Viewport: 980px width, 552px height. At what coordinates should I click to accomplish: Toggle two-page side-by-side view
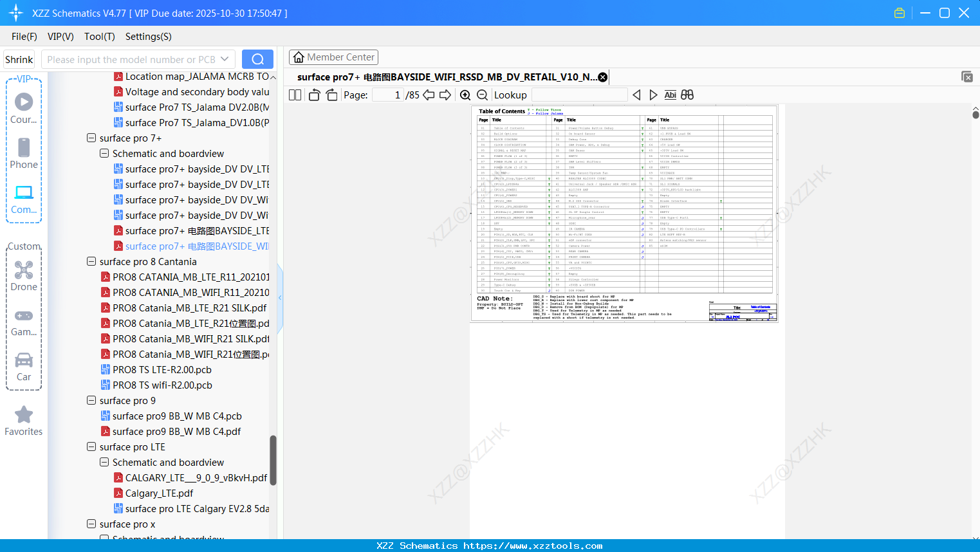[295, 95]
